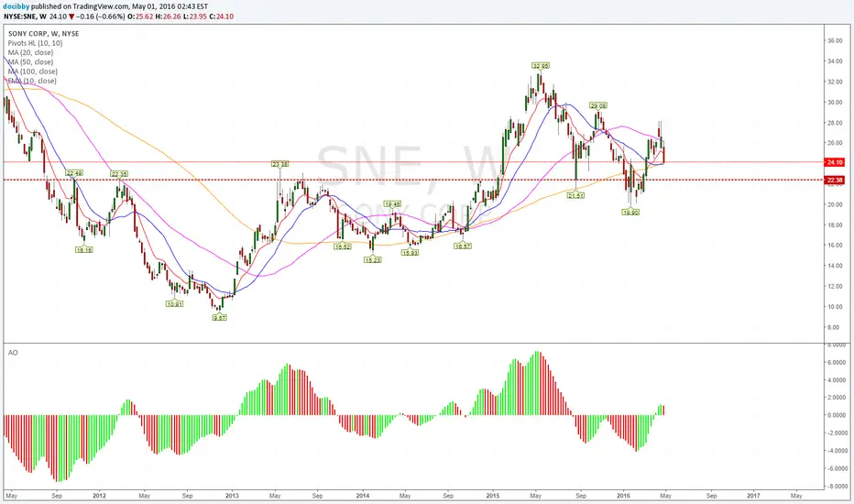
Task: Select the MA (50, close) indicator label
Action: (x=30, y=61)
